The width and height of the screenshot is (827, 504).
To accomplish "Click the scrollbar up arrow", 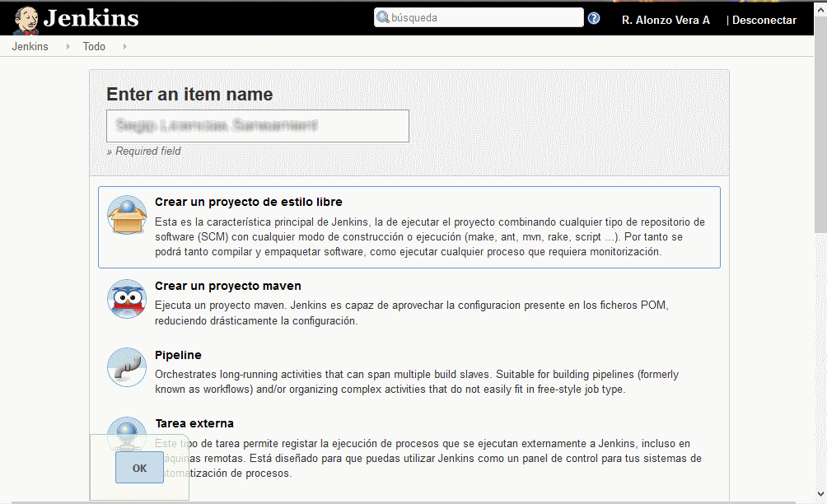I will point(820,8).
